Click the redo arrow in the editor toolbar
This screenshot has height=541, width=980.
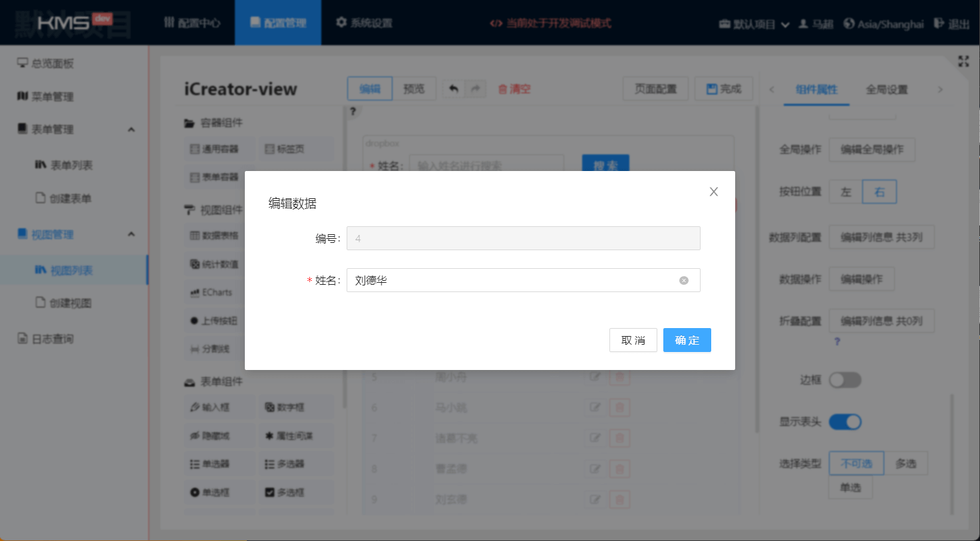pyautogui.click(x=475, y=89)
